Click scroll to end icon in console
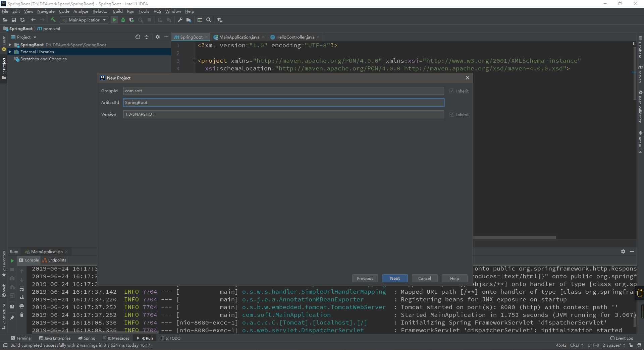644x350 pixels. 22,297
